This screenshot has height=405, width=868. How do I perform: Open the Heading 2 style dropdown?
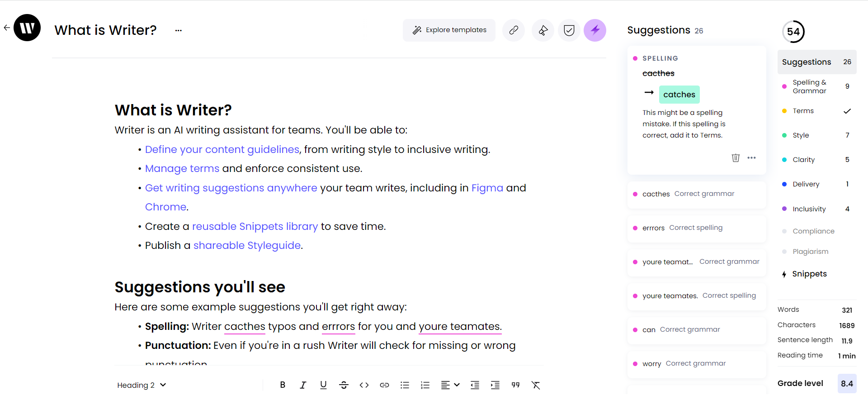(x=142, y=385)
